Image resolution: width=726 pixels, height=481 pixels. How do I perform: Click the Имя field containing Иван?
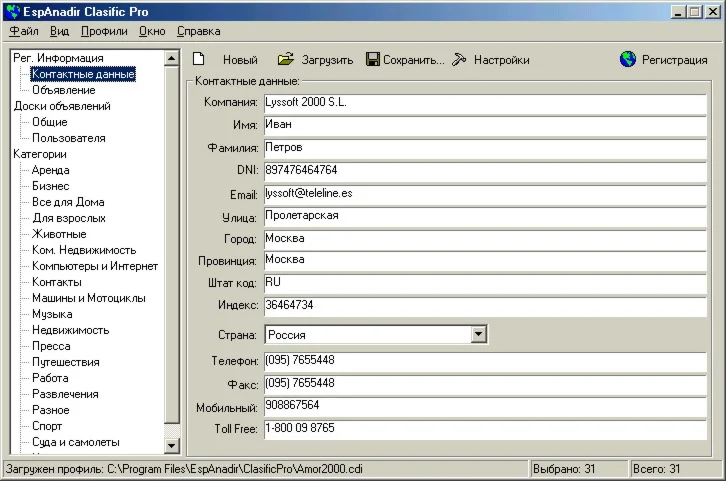pyautogui.click(x=485, y=126)
